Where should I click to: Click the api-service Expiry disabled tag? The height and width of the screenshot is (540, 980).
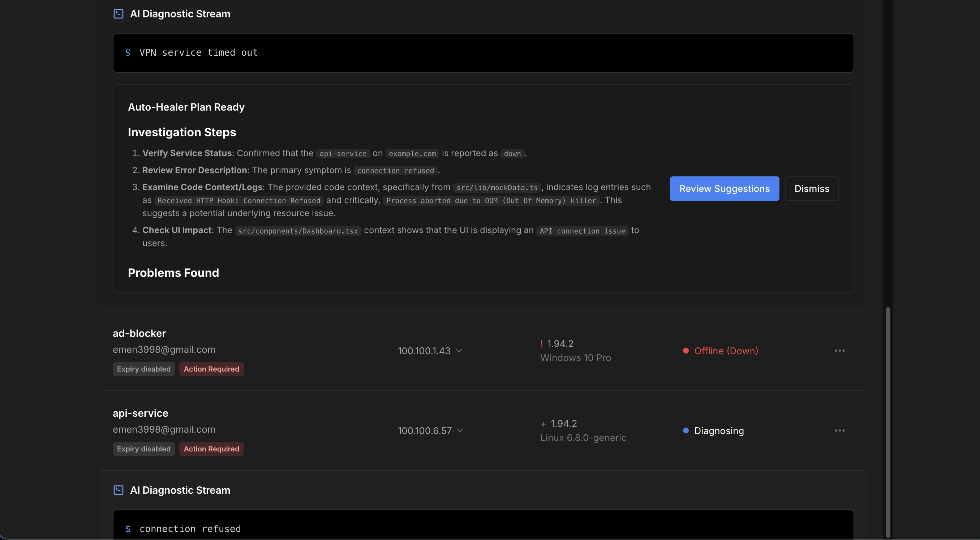pos(143,449)
